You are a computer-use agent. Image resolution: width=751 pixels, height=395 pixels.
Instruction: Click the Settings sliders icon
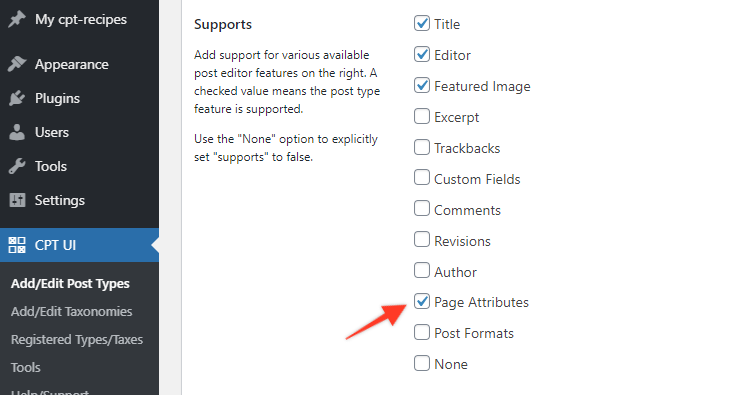[x=17, y=200]
